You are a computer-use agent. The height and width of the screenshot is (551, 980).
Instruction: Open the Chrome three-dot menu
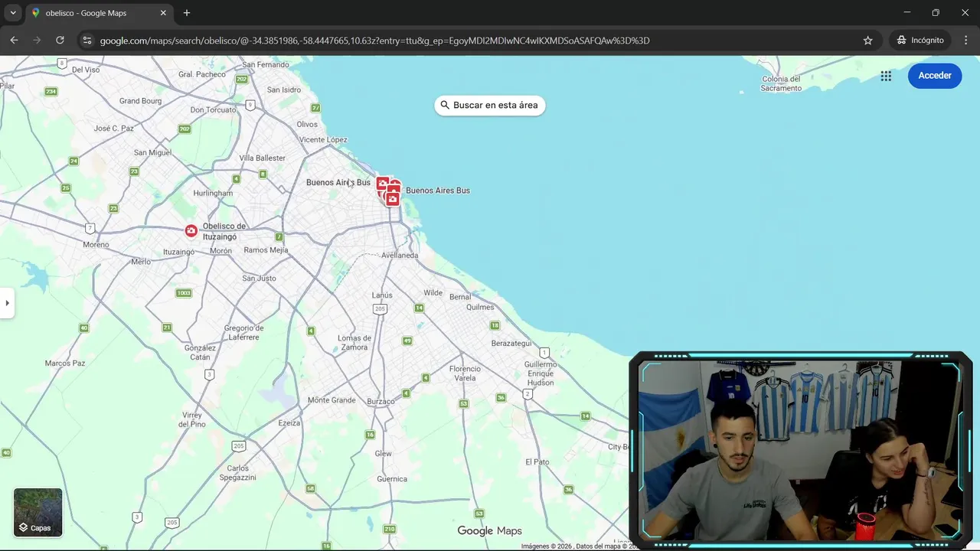(x=965, y=40)
